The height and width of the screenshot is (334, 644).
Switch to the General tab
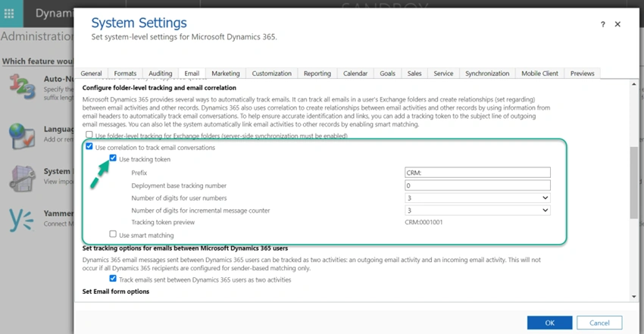tap(91, 73)
